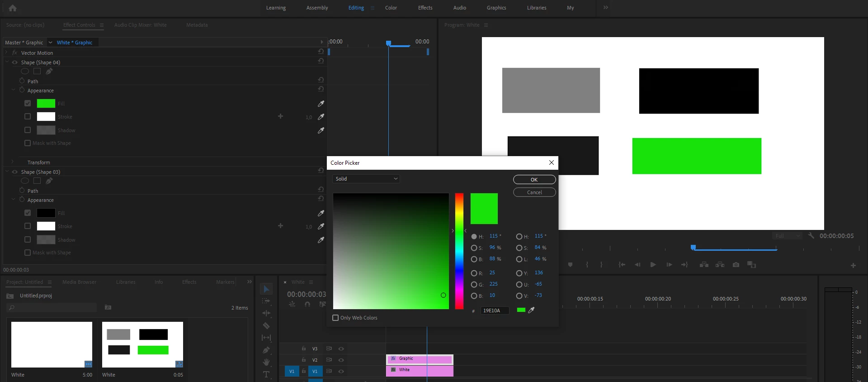The height and width of the screenshot is (382, 868).
Task: Step back one frame in Program monitor
Action: (637, 265)
